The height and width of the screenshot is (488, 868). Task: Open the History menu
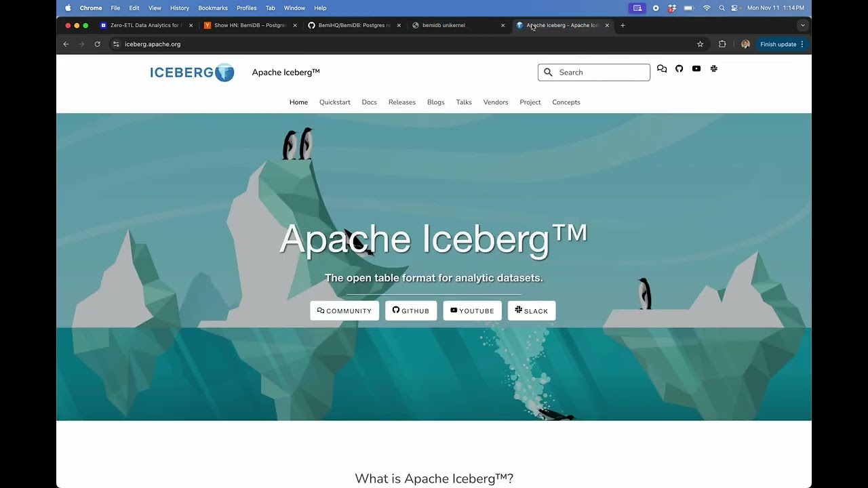(x=180, y=8)
